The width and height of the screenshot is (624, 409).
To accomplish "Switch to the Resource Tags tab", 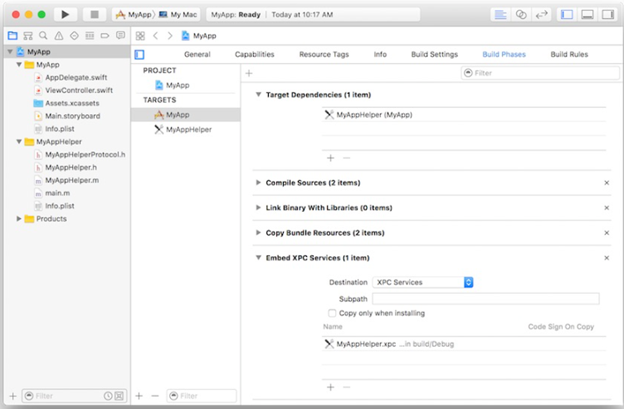I will pyautogui.click(x=324, y=55).
